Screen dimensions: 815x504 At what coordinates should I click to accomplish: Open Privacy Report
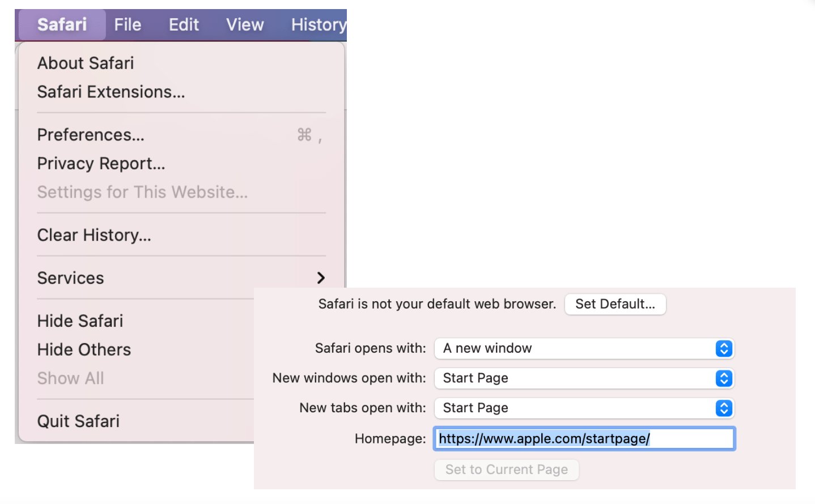pyautogui.click(x=101, y=164)
